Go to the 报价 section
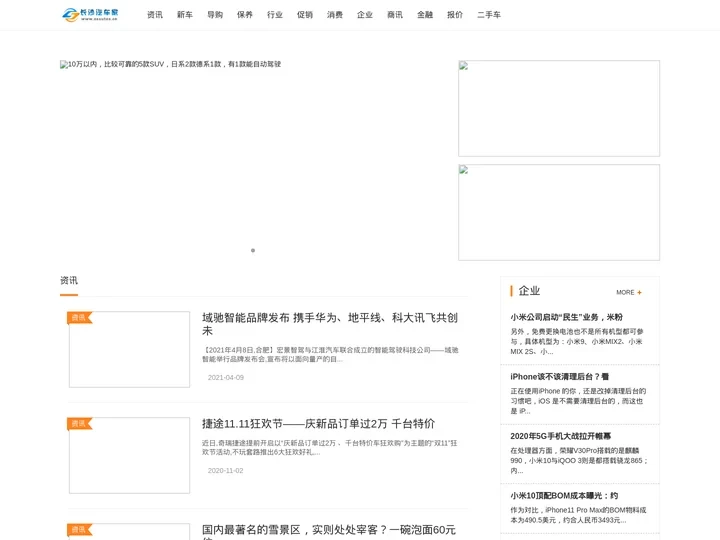The image size is (720, 540). [455, 15]
